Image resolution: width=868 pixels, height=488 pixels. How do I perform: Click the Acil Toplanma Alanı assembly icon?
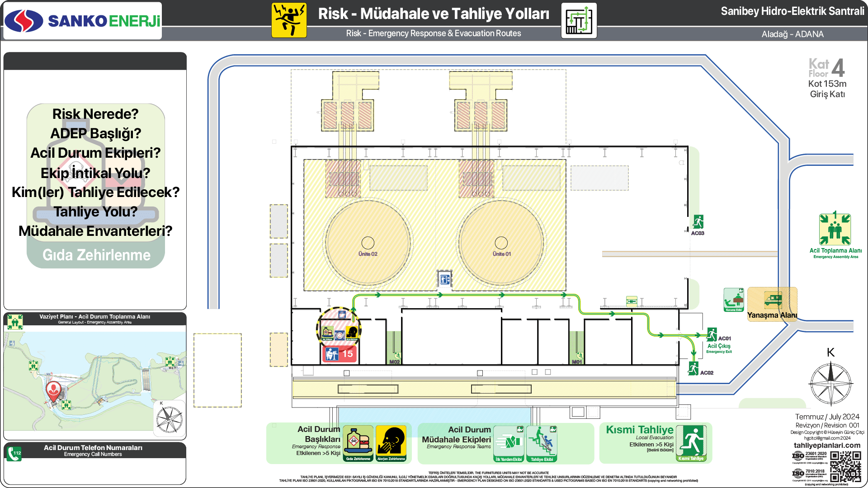point(835,230)
